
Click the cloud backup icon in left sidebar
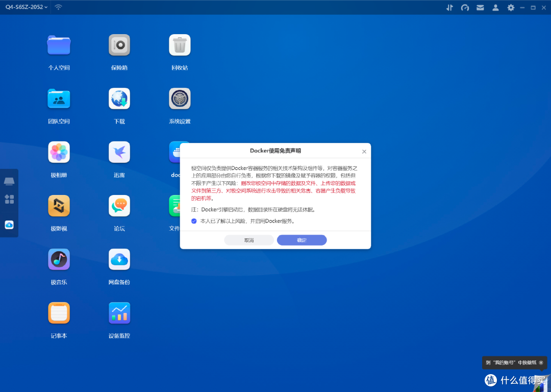(9, 225)
